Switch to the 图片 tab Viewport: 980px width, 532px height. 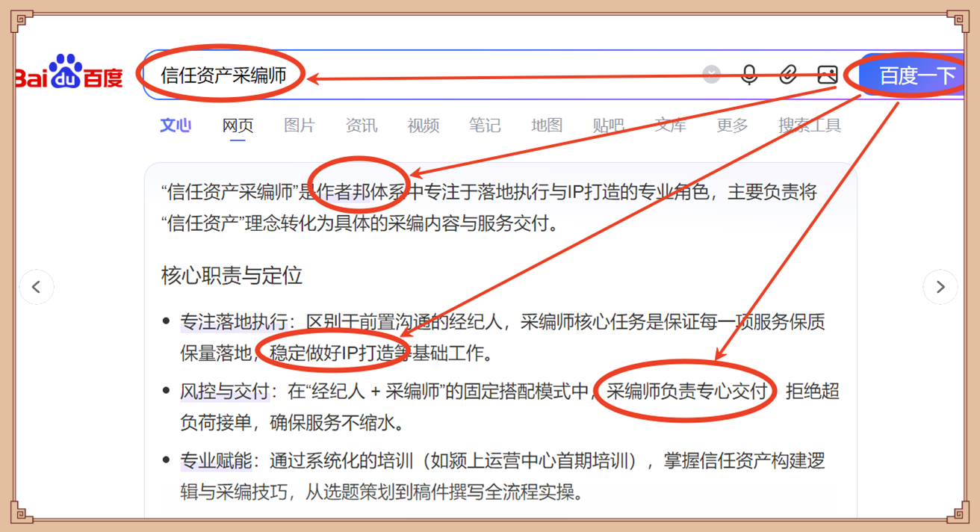[300, 126]
